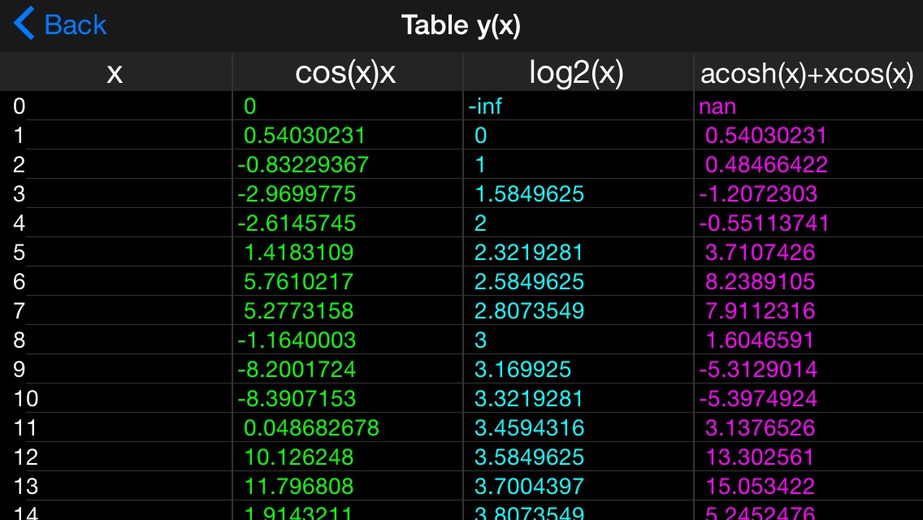Tap the value -2.9699775
Image resolution: width=923 pixels, height=520 pixels.
click(x=297, y=194)
